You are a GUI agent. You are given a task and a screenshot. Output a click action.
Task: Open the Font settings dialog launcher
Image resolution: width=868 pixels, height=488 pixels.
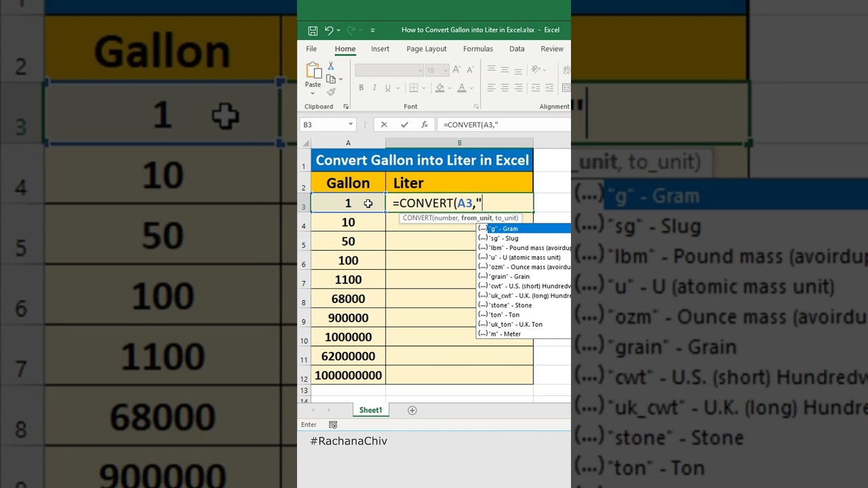(x=476, y=106)
